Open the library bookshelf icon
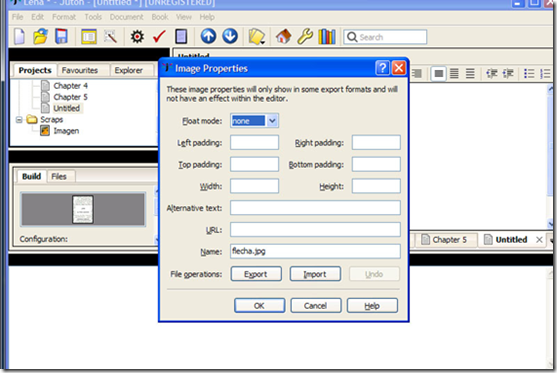 coord(327,37)
